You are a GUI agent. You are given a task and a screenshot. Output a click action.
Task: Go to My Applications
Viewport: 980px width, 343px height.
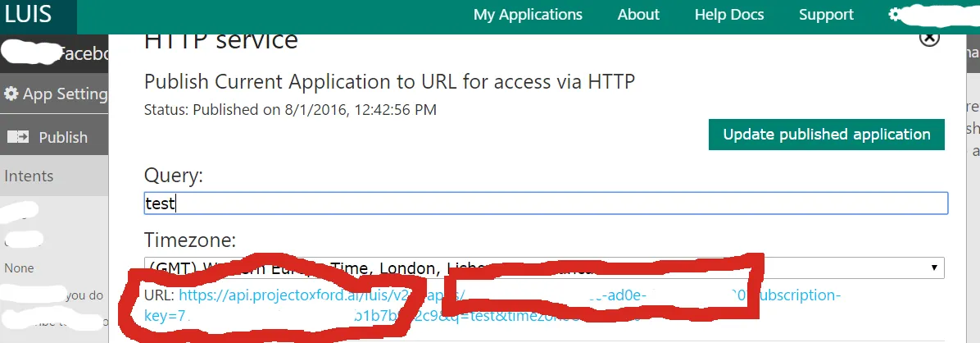tap(528, 15)
